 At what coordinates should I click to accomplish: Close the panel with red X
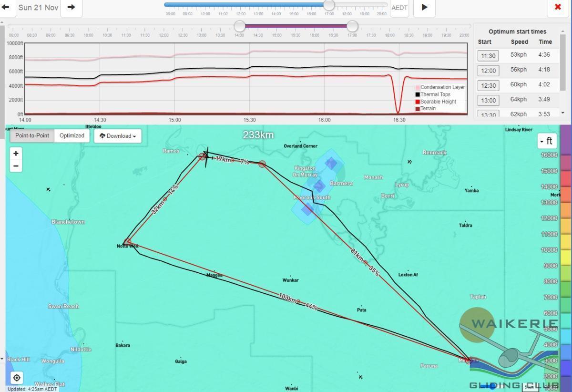click(557, 7)
